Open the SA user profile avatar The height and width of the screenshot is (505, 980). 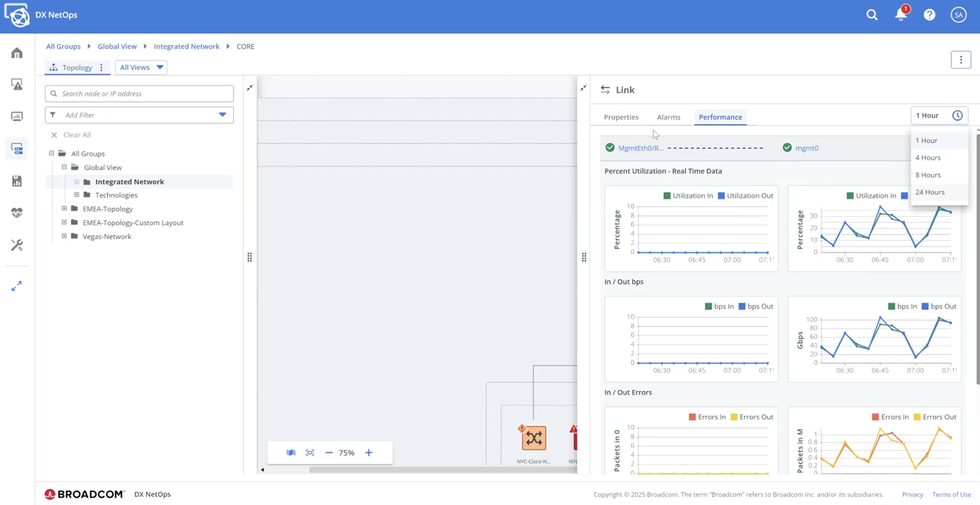pyautogui.click(x=958, y=15)
